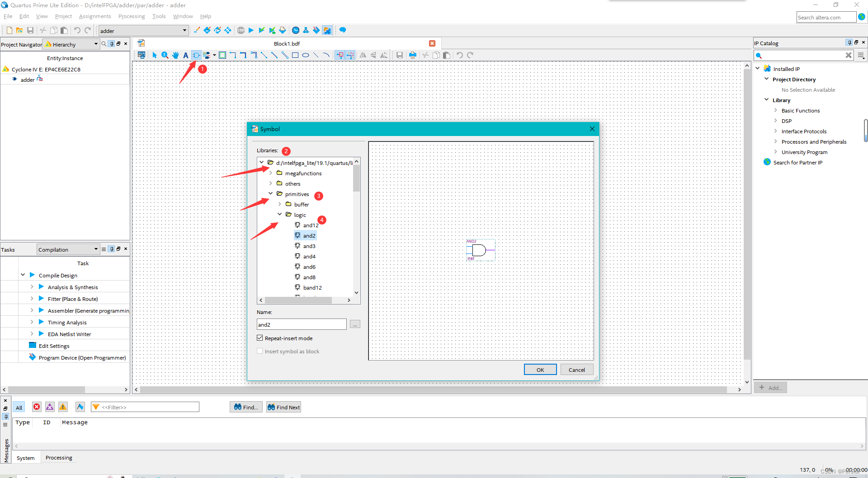Select the Symbol Tool in the block editor toolbar
The image size is (868, 478).
(x=196, y=55)
